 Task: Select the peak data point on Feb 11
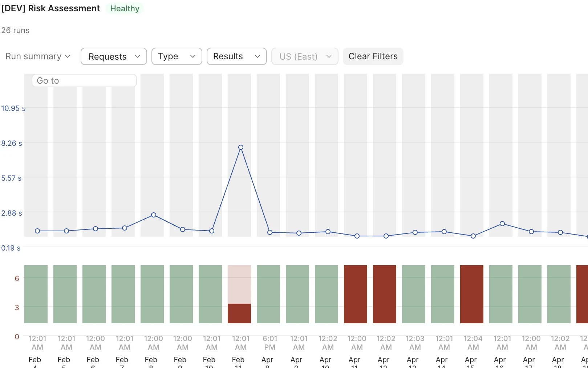241,147
